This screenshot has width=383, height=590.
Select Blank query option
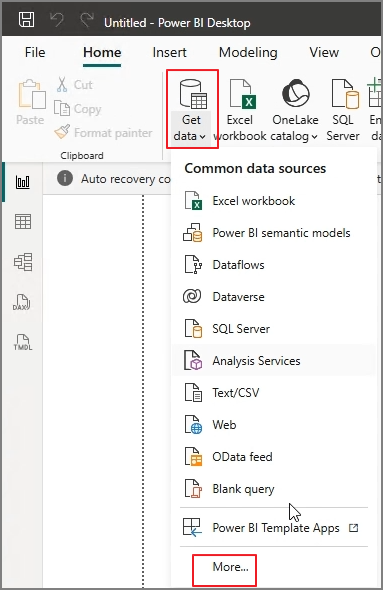pyautogui.click(x=274, y=489)
